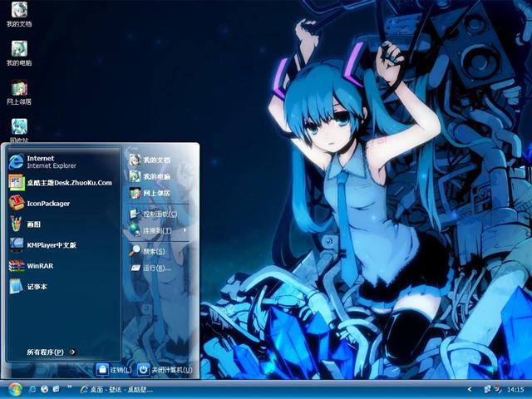Switch to the 桌面 - 壁纸 taskbar window
Viewport: 532px width, 399px height.
click(x=116, y=389)
